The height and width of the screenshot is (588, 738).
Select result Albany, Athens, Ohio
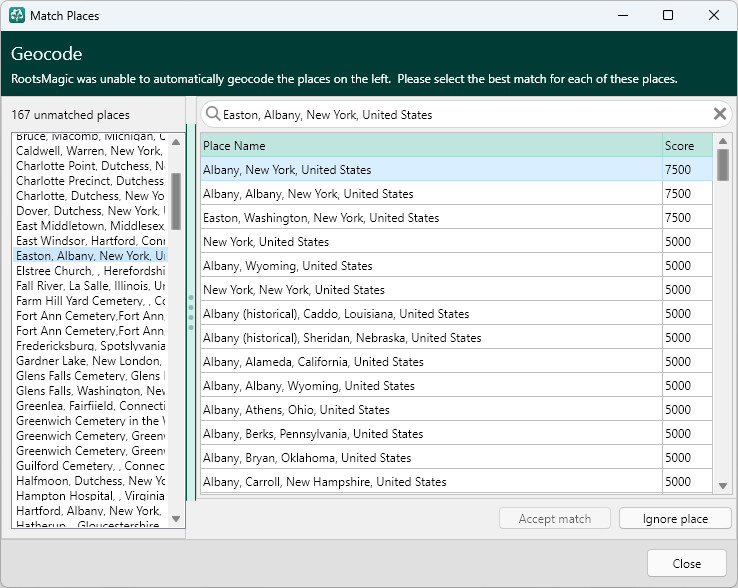pos(431,410)
